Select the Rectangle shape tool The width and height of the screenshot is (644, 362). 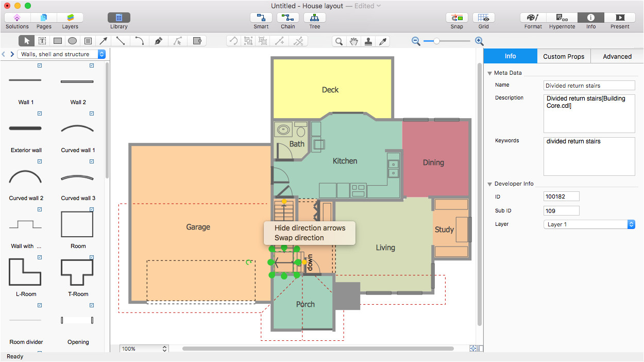[x=58, y=41]
